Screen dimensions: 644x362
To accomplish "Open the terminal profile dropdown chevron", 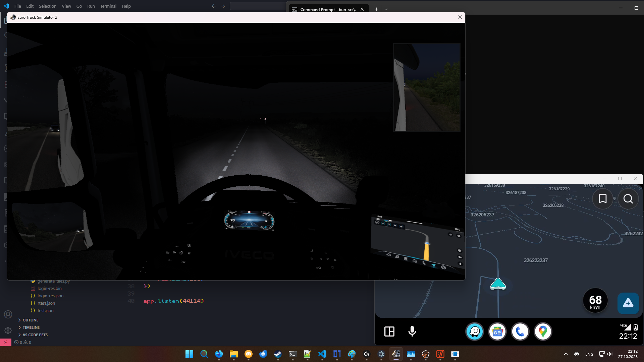I will click(386, 9).
